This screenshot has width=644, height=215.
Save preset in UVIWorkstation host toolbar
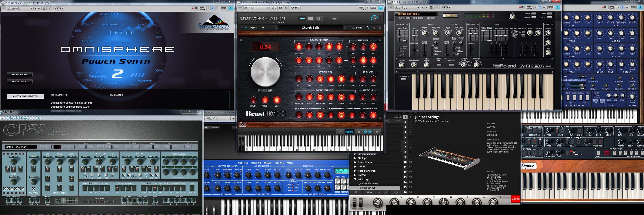[281, 8]
